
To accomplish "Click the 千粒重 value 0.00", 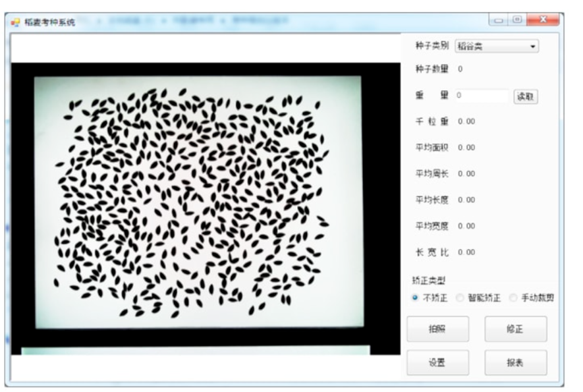I will click(x=466, y=121).
